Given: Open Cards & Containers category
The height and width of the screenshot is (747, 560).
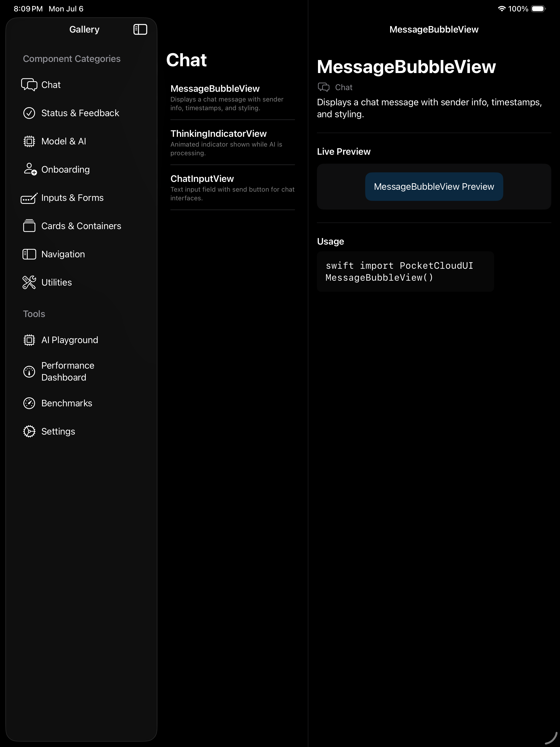Looking at the screenshot, I should click(81, 226).
